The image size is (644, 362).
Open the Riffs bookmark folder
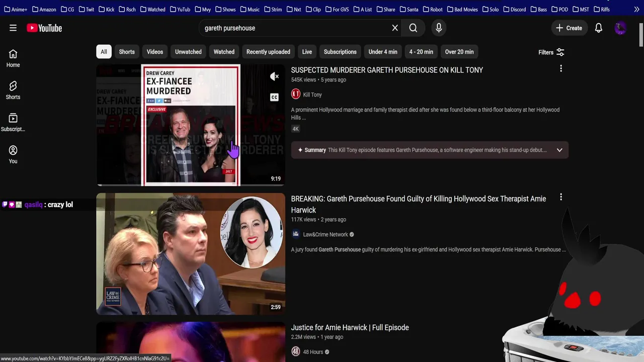tap(601, 9)
